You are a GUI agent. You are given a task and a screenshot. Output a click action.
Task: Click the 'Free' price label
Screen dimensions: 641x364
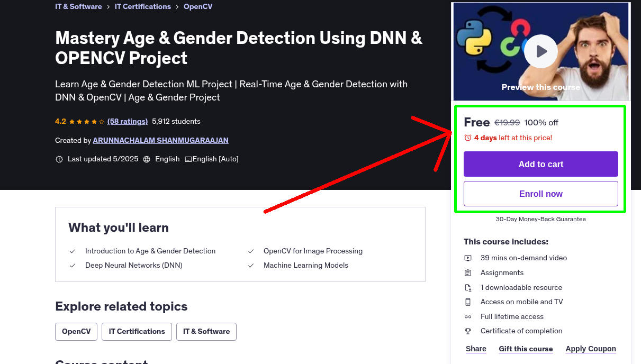pyautogui.click(x=476, y=122)
